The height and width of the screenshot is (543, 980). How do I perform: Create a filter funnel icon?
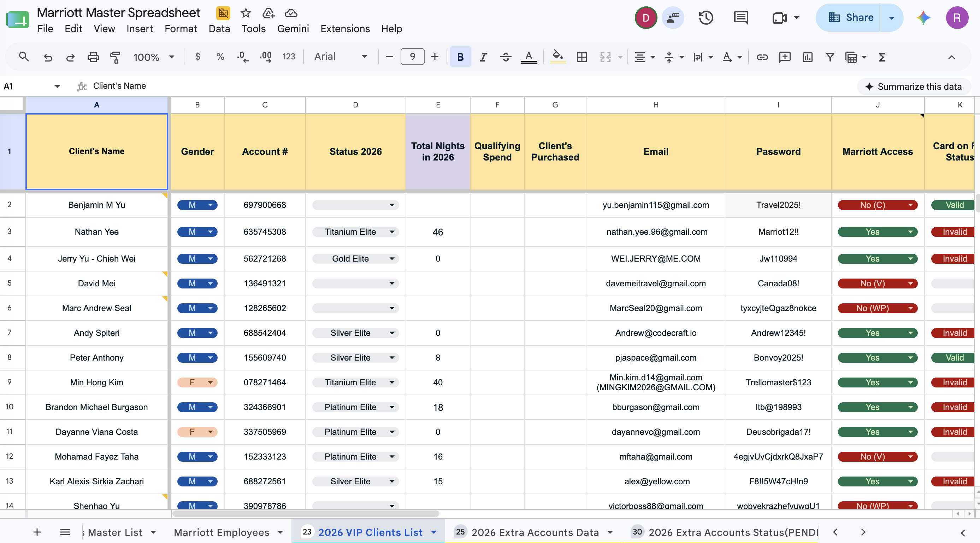pyautogui.click(x=830, y=57)
